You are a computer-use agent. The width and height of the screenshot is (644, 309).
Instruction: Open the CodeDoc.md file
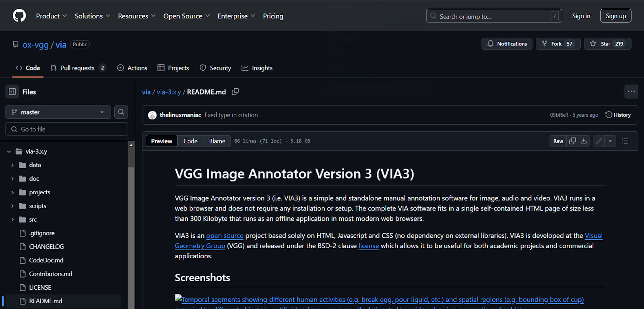46,260
